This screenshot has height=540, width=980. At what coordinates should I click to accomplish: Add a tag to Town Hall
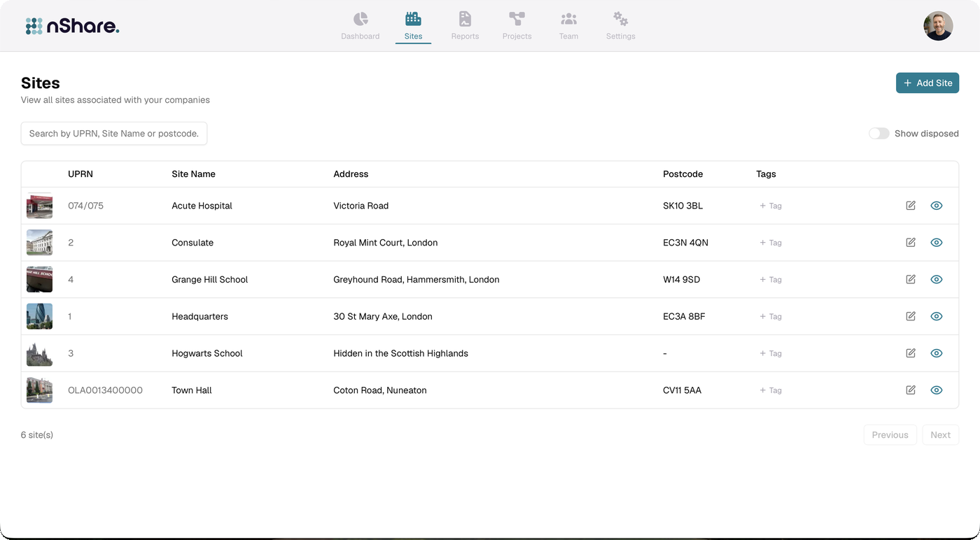771,390
